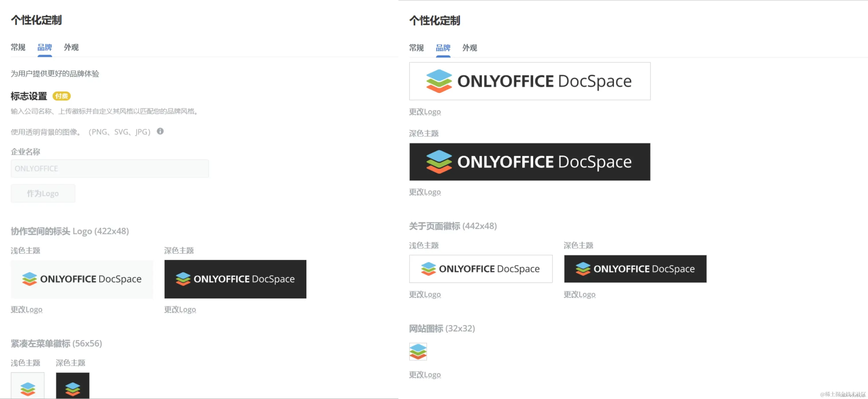Click the 32x32 website favicon image
The height and width of the screenshot is (399, 868).
[418, 351]
